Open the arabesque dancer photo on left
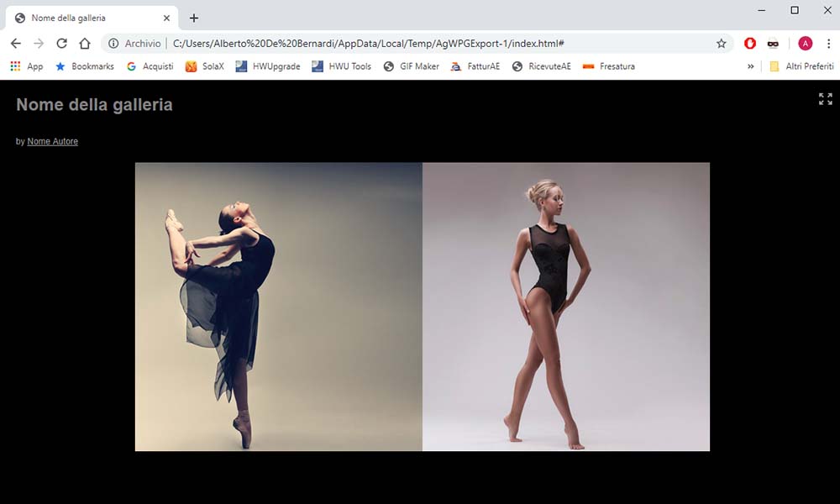The image size is (840, 504). 278,307
